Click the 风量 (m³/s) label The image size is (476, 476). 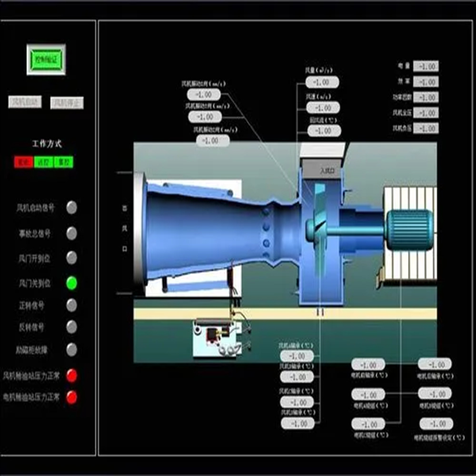tap(318, 70)
